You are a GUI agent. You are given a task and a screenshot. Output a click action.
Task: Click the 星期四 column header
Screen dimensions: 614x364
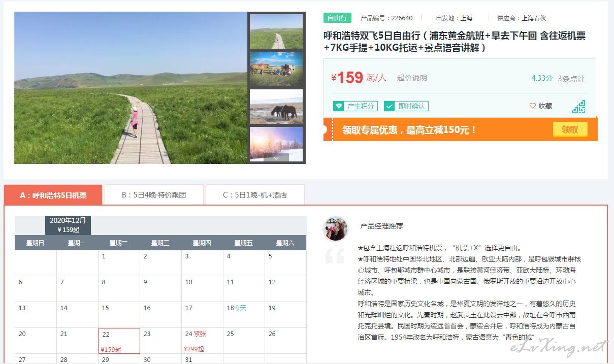202,243
